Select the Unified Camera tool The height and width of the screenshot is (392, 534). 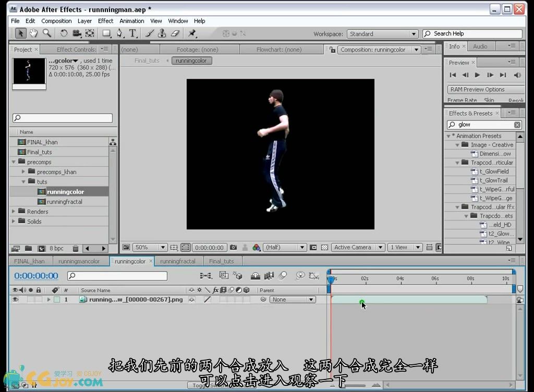click(x=77, y=33)
